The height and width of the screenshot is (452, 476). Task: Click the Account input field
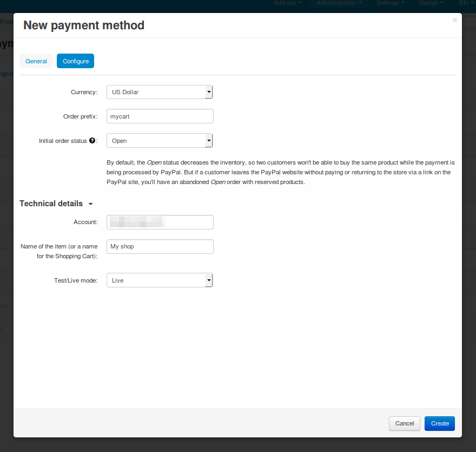click(x=160, y=222)
